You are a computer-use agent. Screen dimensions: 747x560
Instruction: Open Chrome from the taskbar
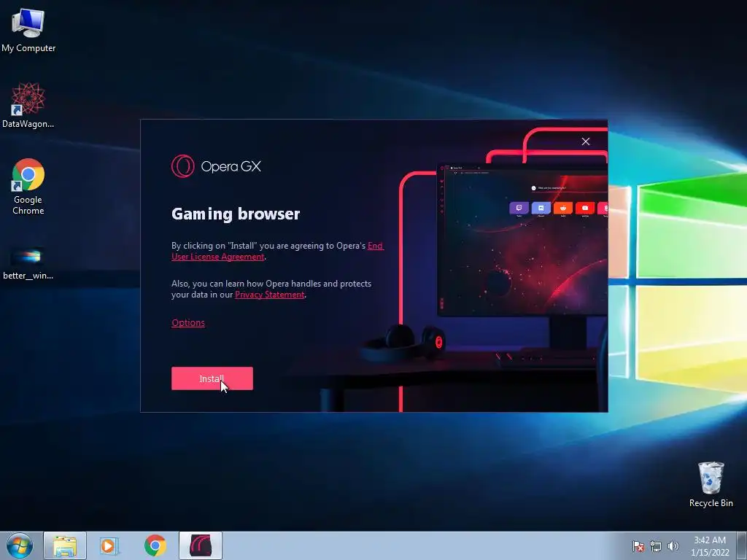click(x=155, y=545)
